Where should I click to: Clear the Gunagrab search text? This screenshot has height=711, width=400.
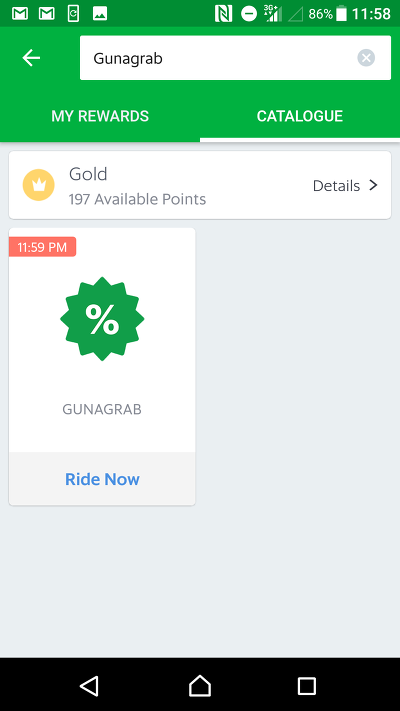pyautogui.click(x=366, y=58)
